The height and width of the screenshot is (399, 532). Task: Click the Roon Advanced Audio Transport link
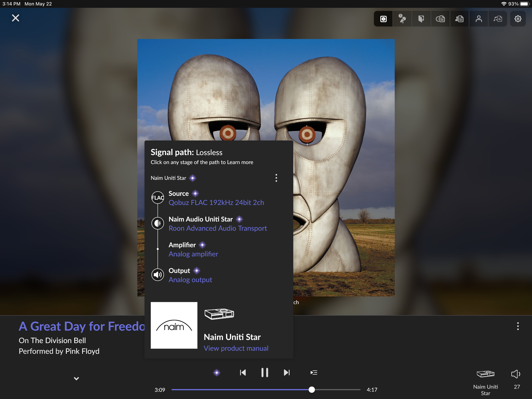(218, 228)
